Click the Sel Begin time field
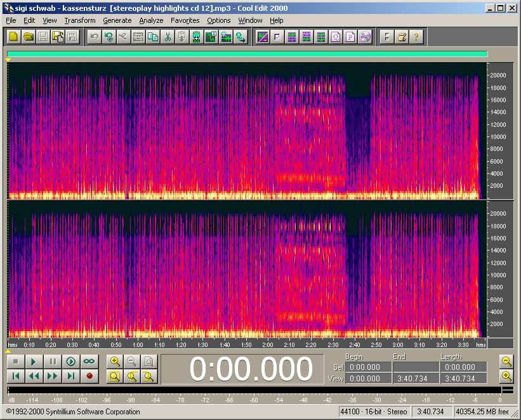The height and width of the screenshot is (420, 521). 368,367
